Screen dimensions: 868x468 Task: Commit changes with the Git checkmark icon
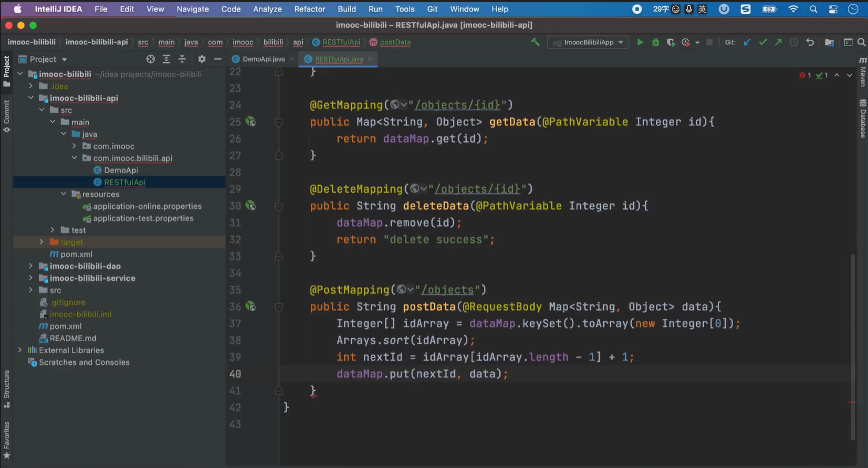coord(762,42)
